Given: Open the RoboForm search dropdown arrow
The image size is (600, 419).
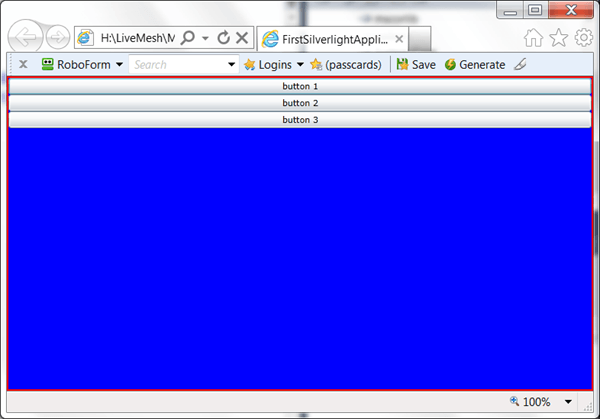Looking at the screenshot, I should [x=232, y=64].
